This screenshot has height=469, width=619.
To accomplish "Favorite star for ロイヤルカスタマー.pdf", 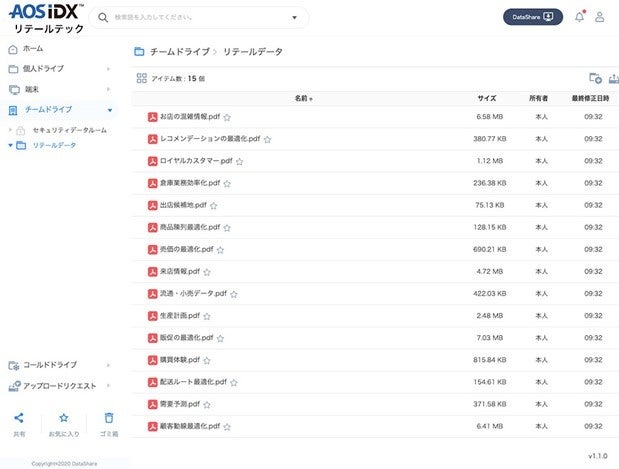I will point(240,161).
